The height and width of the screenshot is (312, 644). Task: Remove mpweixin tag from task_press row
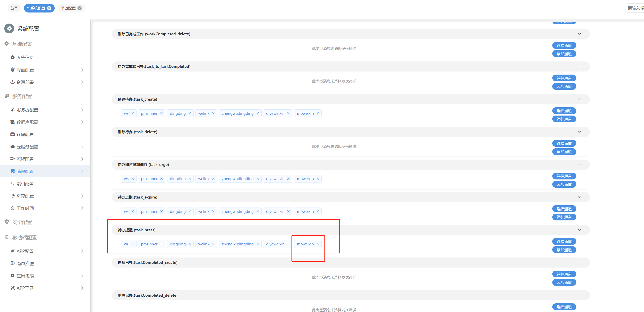click(317, 244)
